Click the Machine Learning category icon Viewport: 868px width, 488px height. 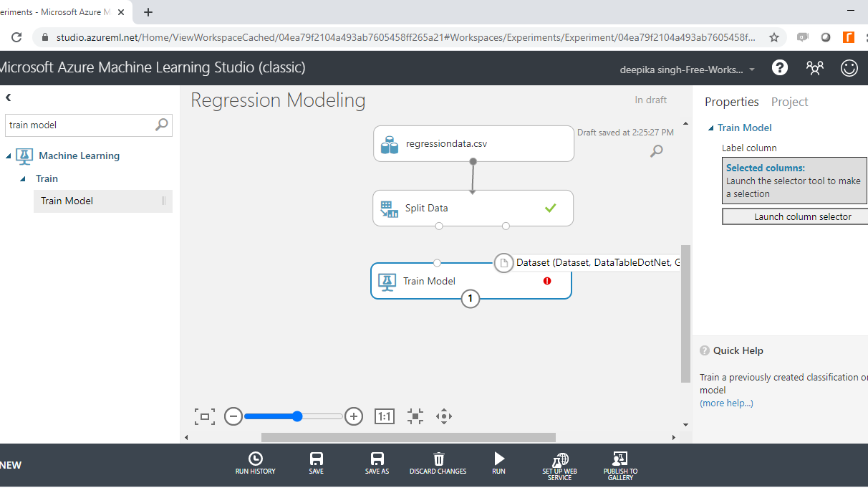[24, 156]
